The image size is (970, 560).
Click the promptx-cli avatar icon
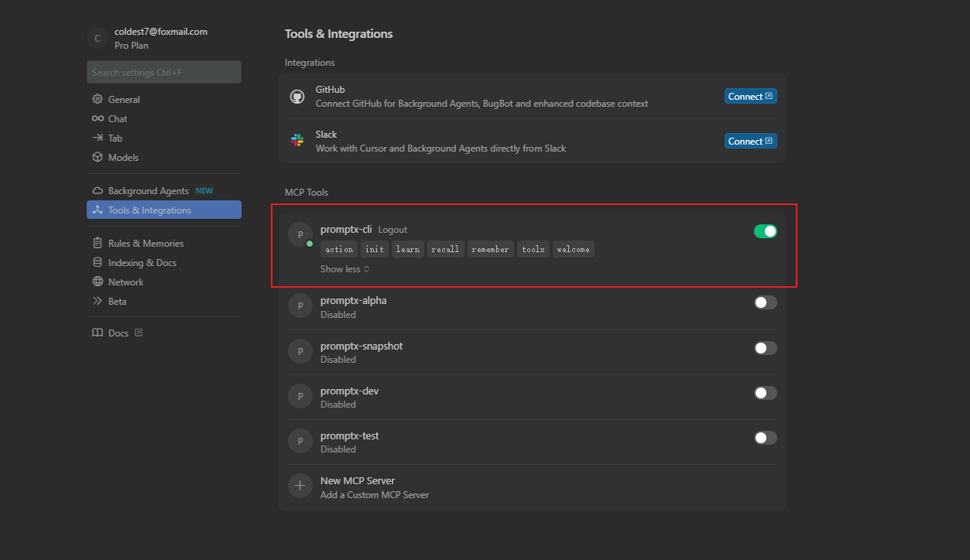pyautogui.click(x=300, y=234)
